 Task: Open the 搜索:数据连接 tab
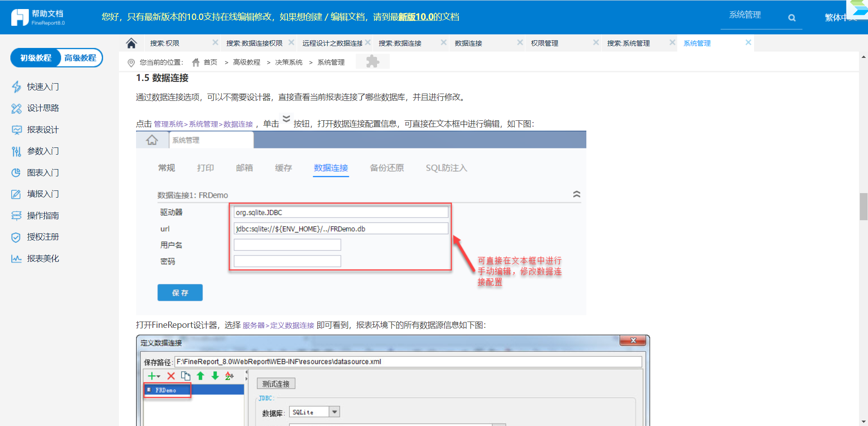pos(400,43)
